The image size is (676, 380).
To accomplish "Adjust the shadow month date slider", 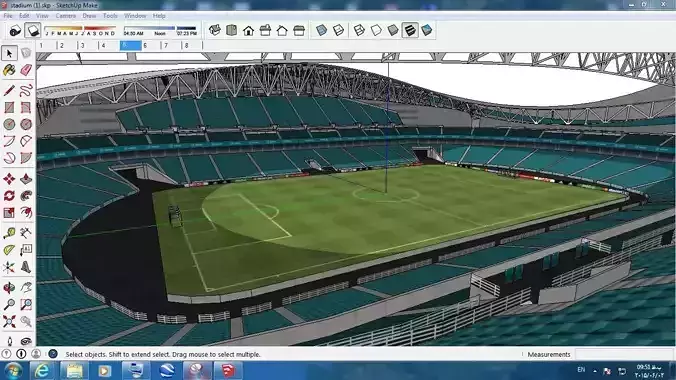I will coord(80,28).
